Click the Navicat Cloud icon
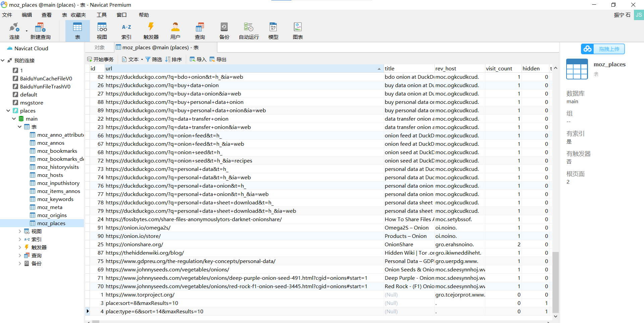644x323 pixels. tap(10, 48)
